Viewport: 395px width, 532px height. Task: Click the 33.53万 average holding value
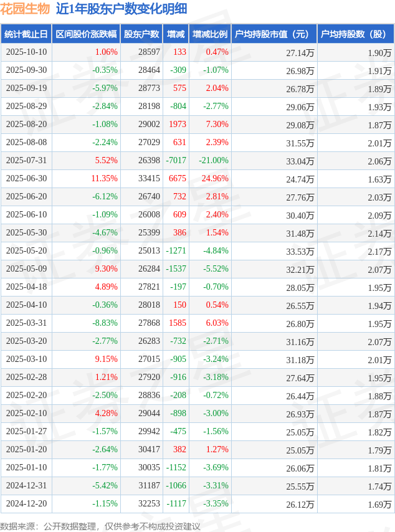(300, 251)
